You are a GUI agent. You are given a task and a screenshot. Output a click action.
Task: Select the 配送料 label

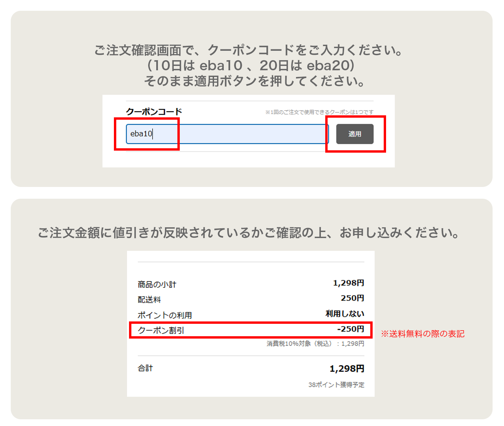150,300
